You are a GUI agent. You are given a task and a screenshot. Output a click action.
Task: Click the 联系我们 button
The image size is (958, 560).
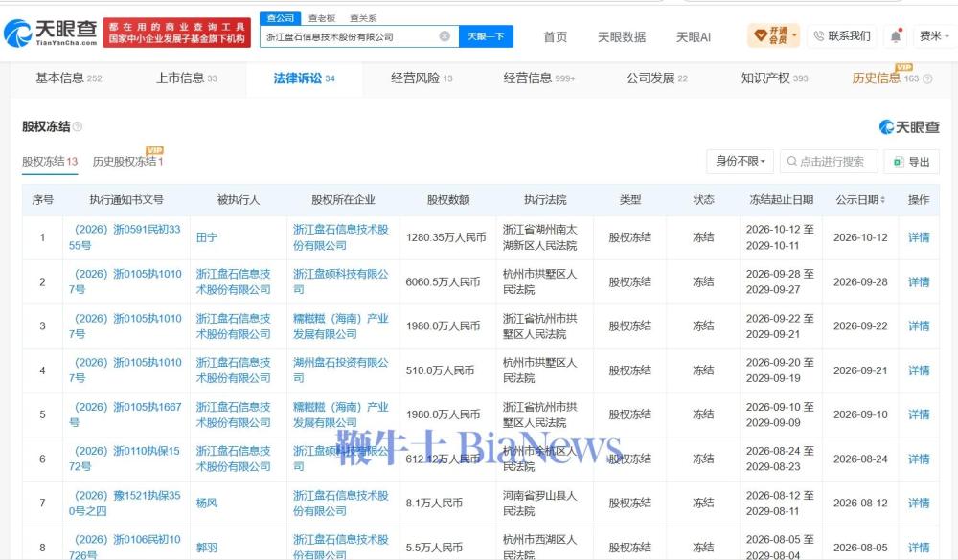click(841, 36)
